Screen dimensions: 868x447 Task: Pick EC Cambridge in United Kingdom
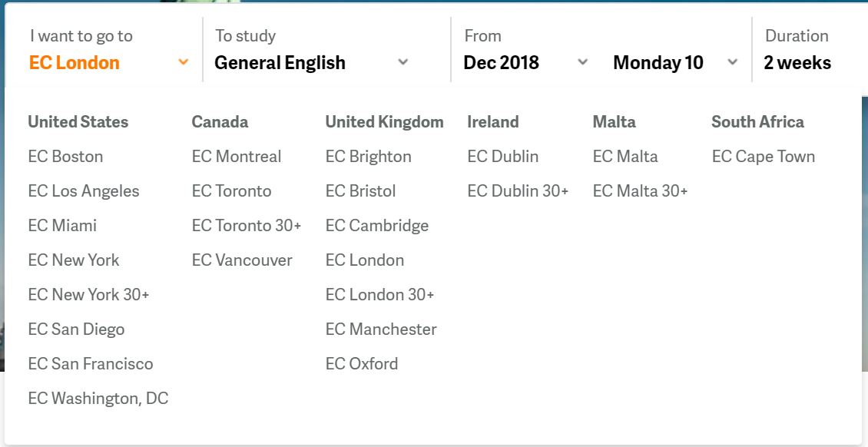click(377, 226)
